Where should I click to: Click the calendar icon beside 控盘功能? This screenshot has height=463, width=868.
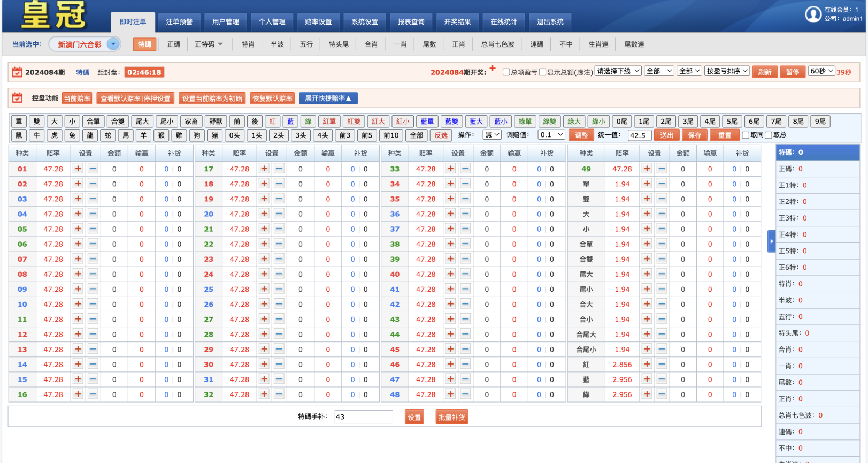point(17,98)
